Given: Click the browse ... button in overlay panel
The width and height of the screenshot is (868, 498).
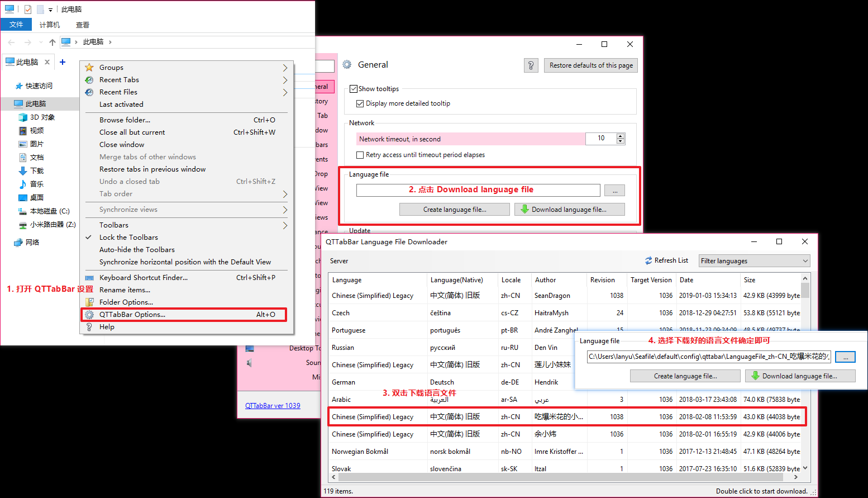Looking at the screenshot, I should pyautogui.click(x=845, y=357).
